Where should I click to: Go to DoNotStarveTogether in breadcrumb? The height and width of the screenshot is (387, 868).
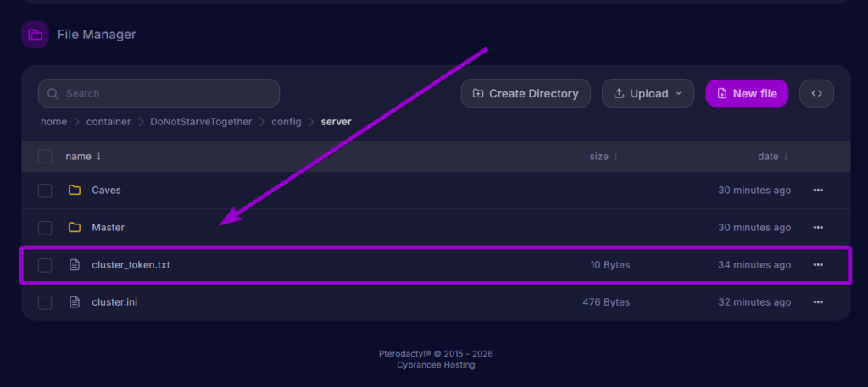201,122
